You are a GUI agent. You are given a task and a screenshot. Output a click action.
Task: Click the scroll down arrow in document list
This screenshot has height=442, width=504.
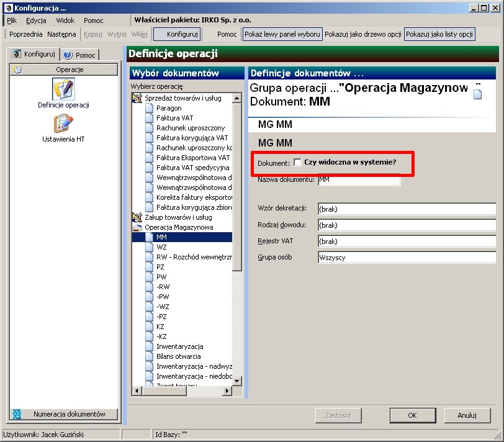pos(237,381)
